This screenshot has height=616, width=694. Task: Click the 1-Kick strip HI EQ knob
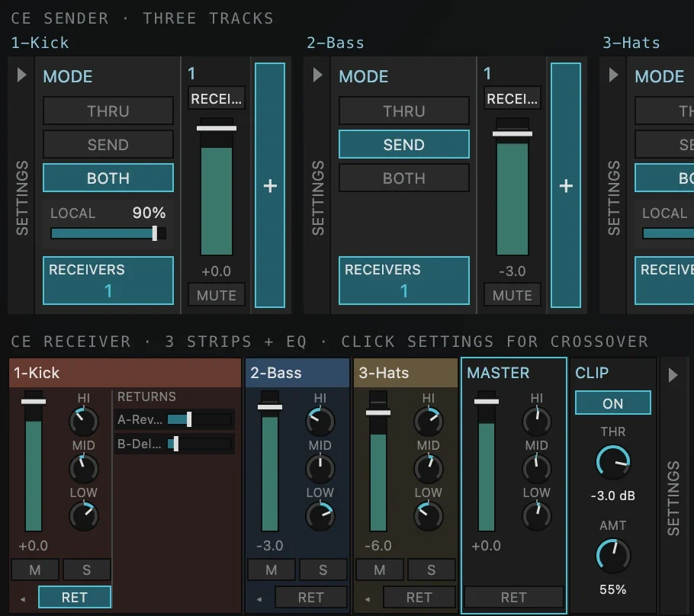click(x=84, y=421)
